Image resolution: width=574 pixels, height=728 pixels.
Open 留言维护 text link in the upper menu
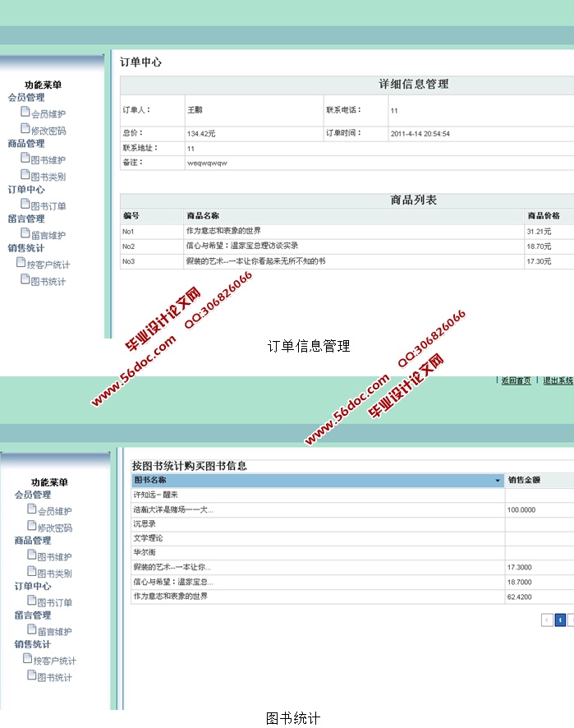[x=48, y=236]
